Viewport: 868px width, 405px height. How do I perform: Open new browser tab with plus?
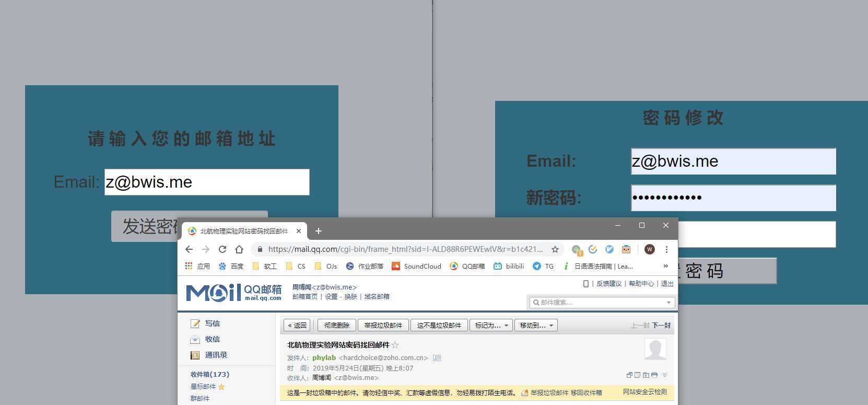pos(319,231)
